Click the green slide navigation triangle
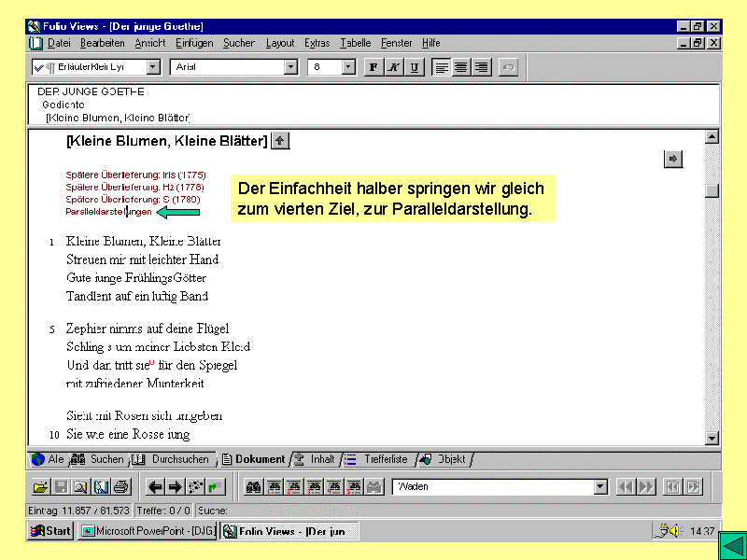The height and width of the screenshot is (560, 747). pyautogui.click(x=730, y=545)
